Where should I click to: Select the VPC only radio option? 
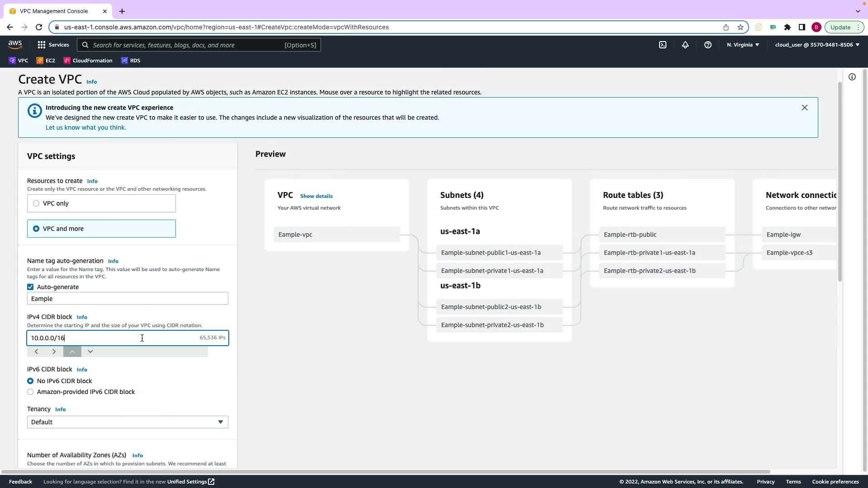[x=36, y=203]
